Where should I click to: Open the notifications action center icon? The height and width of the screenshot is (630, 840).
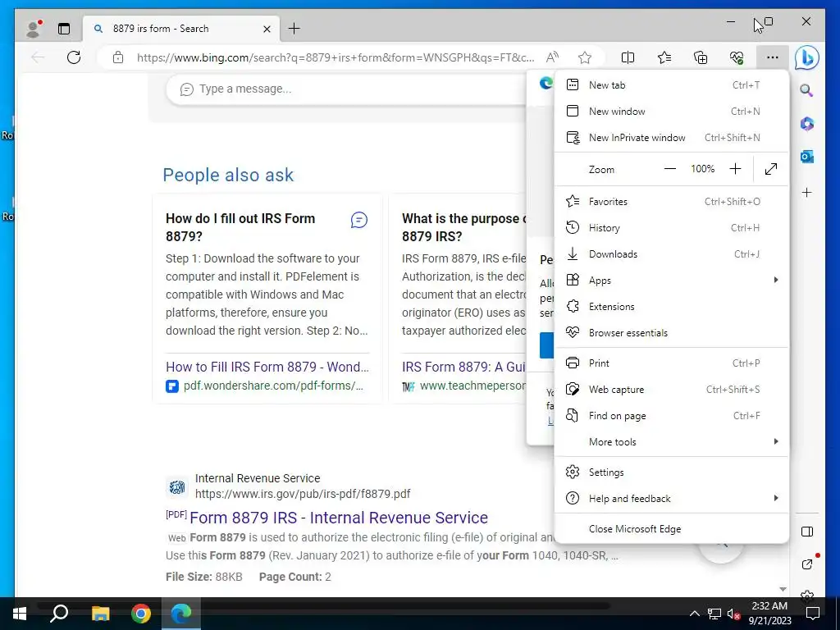point(813,614)
